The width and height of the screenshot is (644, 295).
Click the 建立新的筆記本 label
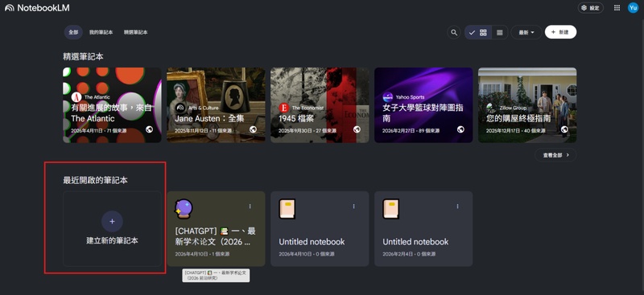click(x=112, y=241)
